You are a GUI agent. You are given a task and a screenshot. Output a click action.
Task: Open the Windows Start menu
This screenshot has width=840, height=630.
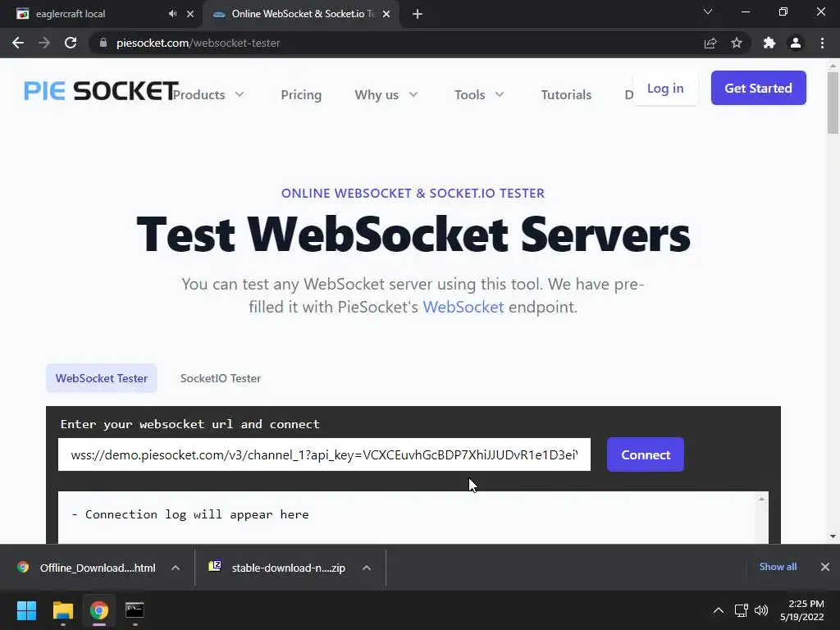26,610
